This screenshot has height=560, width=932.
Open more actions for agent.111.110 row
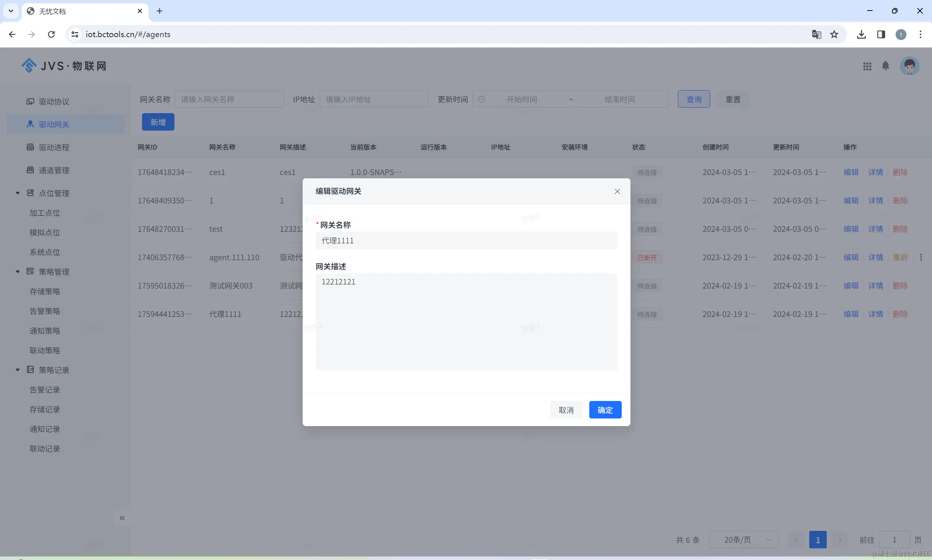pyautogui.click(x=921, y=257)
